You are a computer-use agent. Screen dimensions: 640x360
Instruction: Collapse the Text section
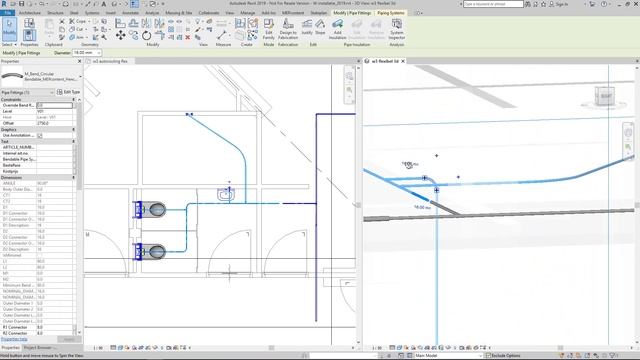click(x=74, y=141)
